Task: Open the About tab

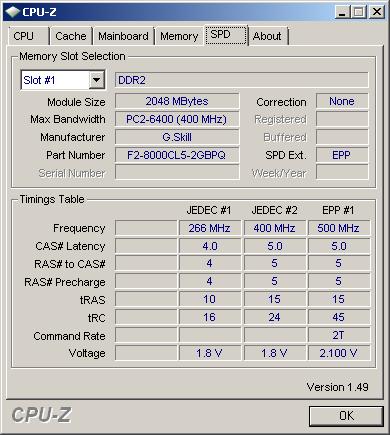Action: [267, 36]
